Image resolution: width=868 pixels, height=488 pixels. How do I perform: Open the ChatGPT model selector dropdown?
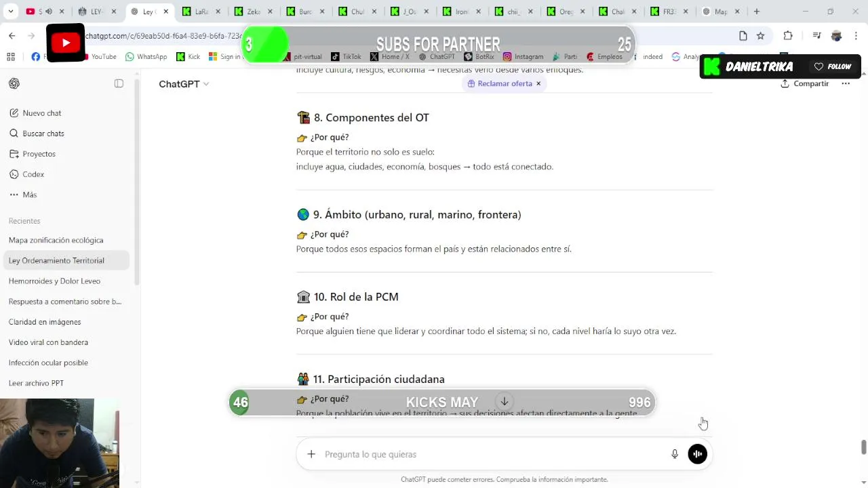pyautogui.click(x=184, y=84)
